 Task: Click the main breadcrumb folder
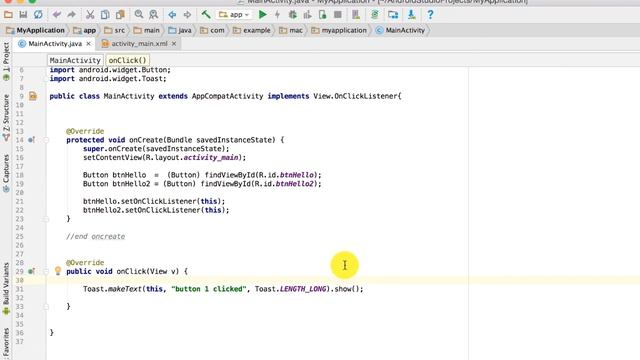pyautogui.click(x=147, y=30)
